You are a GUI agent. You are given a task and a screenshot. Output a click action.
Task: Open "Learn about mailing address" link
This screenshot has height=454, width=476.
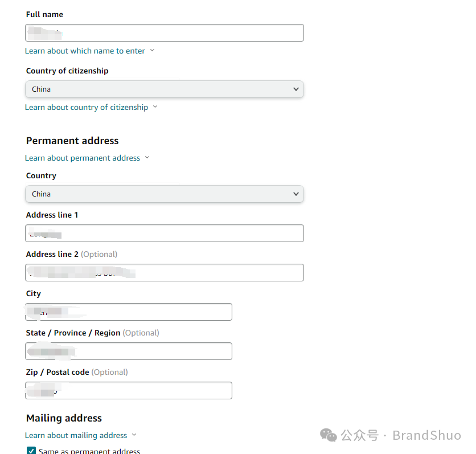76,435
